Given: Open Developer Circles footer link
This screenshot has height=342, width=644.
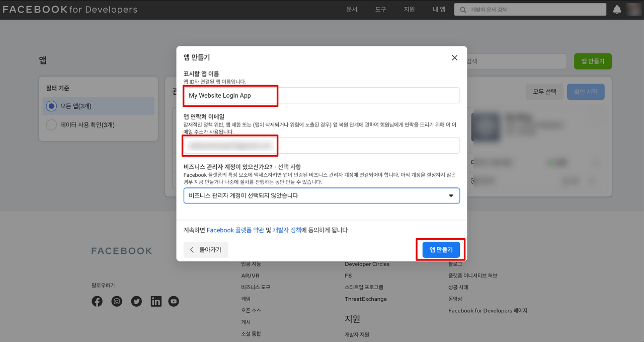Looking at the screenshot, I should pos(367,264).
